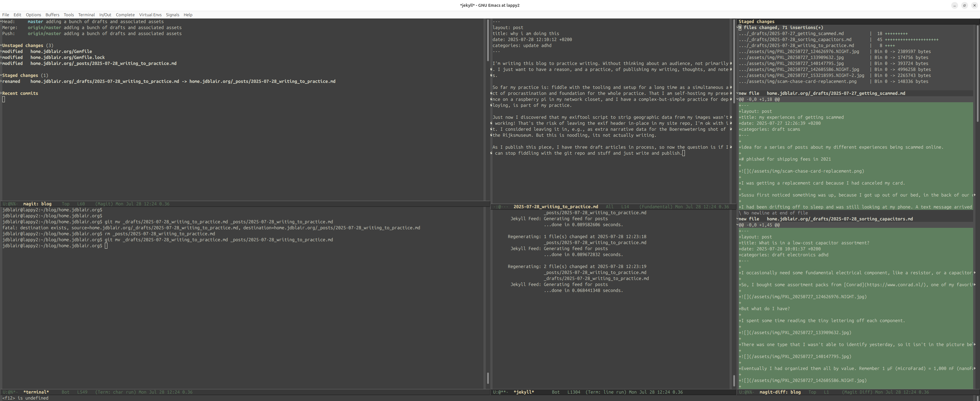Screen dimensions: 980x401
Task: Select _drafts writing_to_practice.md diffstat row
Action: (817, 46)
